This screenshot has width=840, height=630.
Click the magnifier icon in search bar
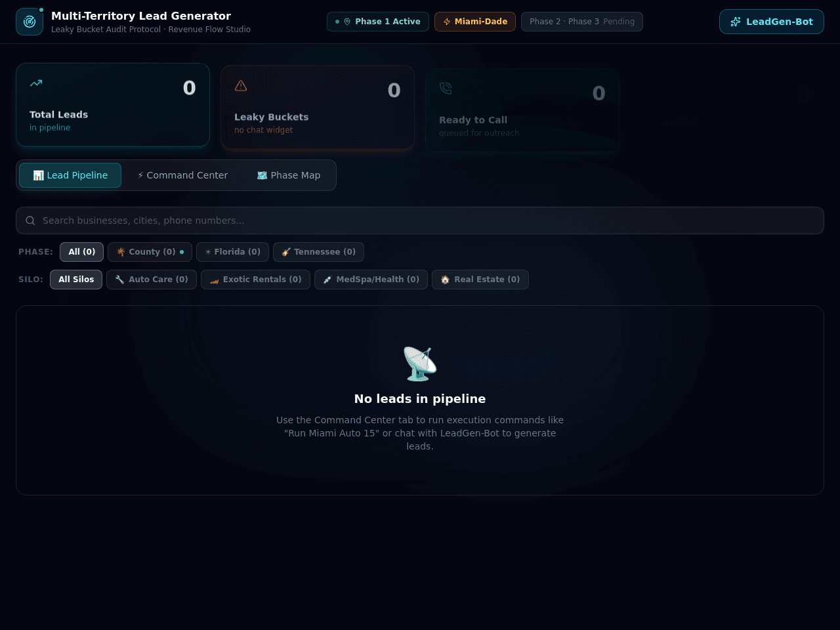click(x=30, y=220)
